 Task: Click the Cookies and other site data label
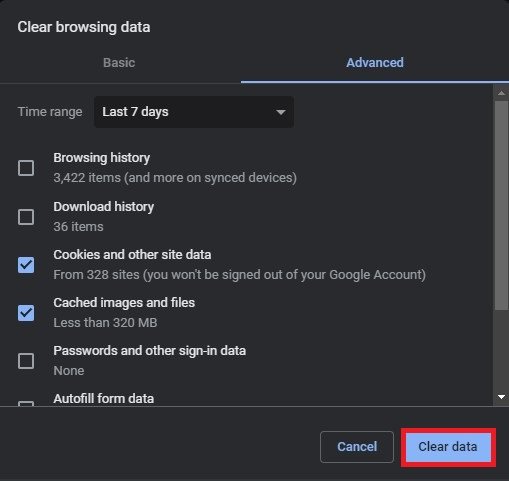tap(132, 255)
